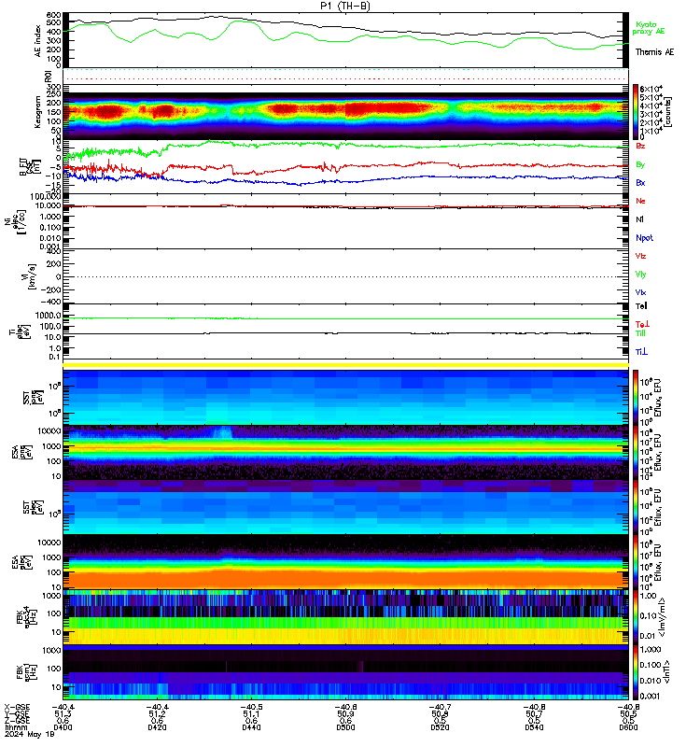Click the ESA ions Eflux color bar
The image size is (700, 747).
click(x=636, y=453)
